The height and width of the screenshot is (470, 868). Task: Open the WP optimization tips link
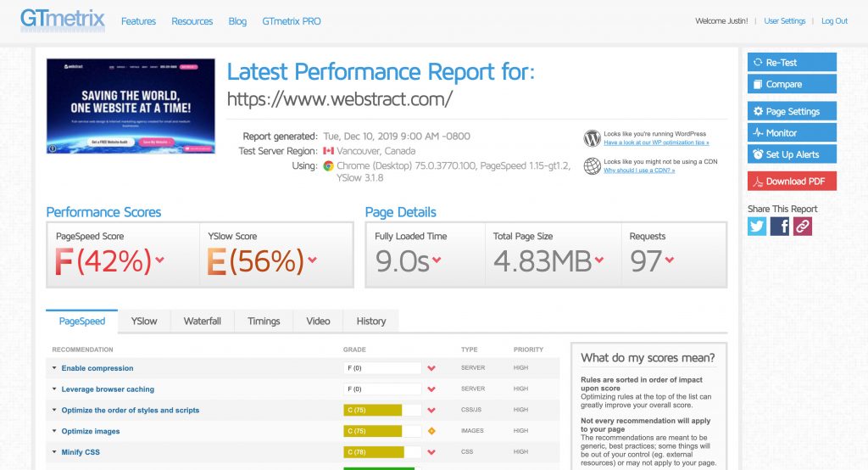click(656, 143)
